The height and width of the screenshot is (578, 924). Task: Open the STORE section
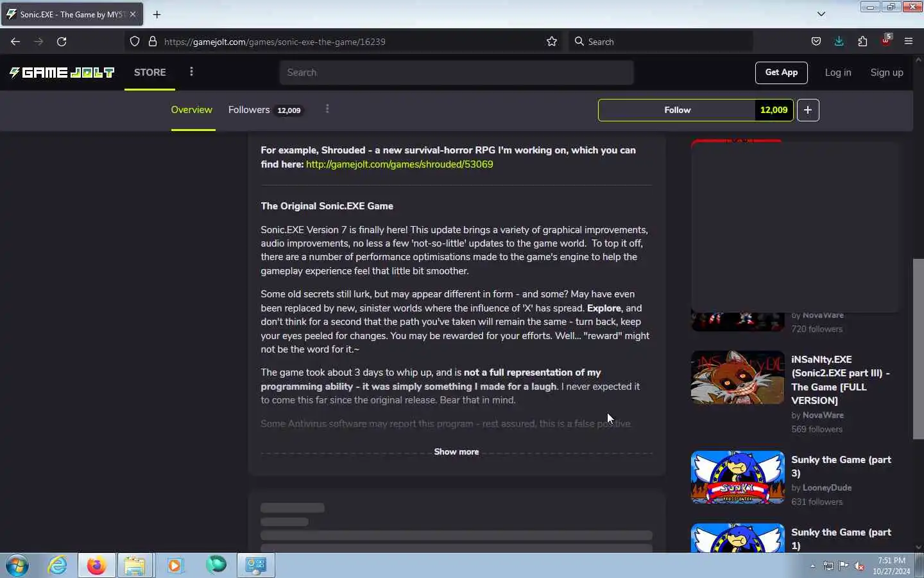(150, 73)
